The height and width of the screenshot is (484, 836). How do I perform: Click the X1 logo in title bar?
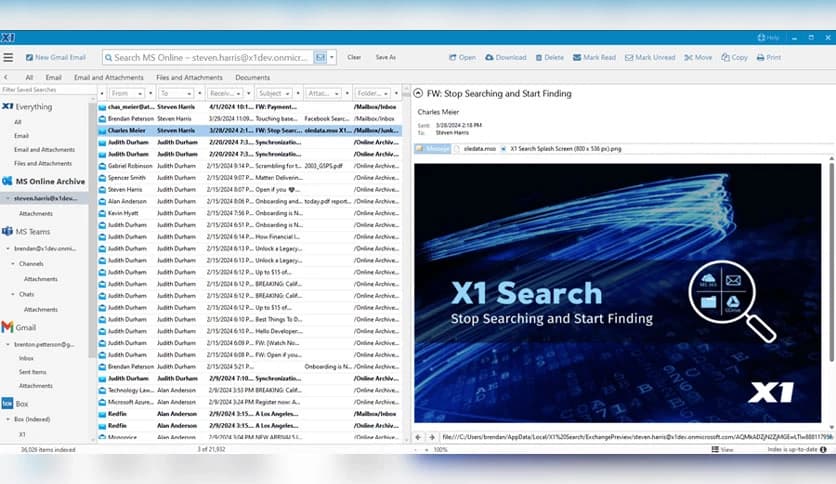click(x=7, y=38)
